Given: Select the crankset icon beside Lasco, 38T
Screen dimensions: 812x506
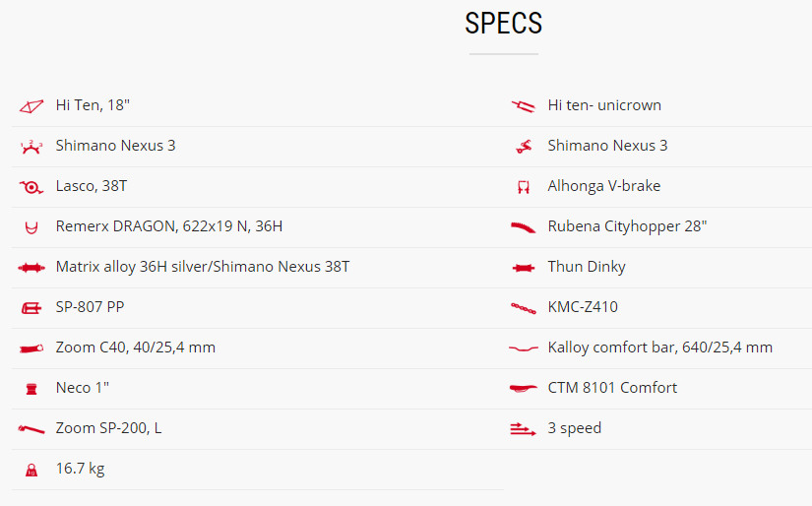Looking at the screenshot, I should point(31,187).
